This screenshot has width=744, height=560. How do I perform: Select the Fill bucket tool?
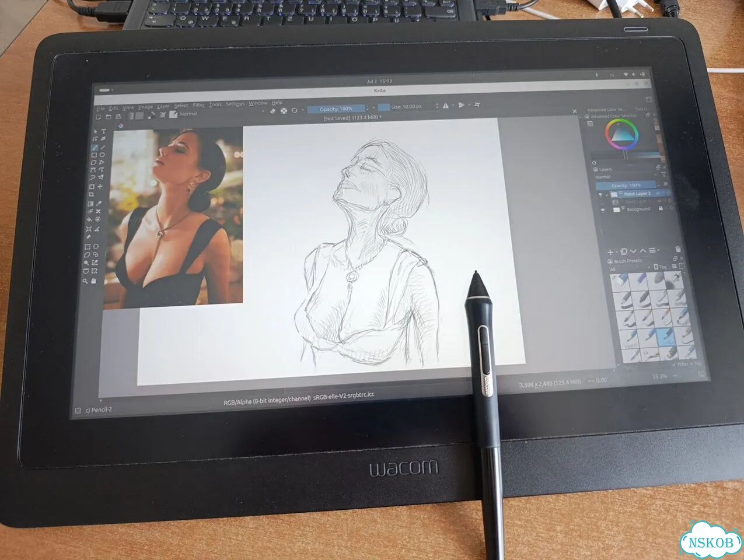click(90, 219)
